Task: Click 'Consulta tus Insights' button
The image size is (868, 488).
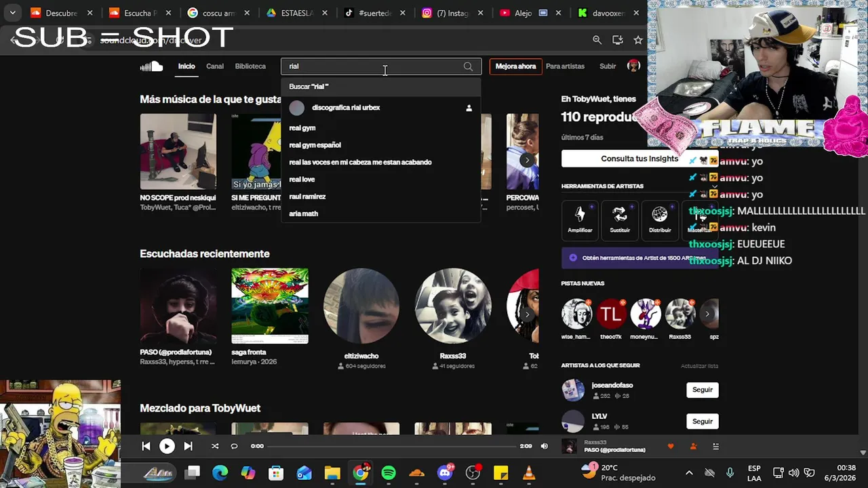Action: point(639,159)
